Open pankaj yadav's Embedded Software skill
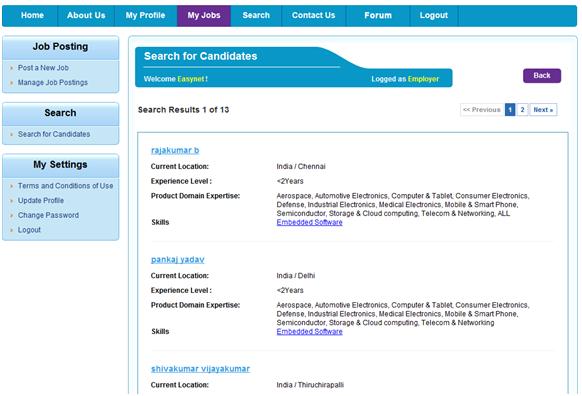The width and height of the screenshot is (582, 396). [310, 331]
